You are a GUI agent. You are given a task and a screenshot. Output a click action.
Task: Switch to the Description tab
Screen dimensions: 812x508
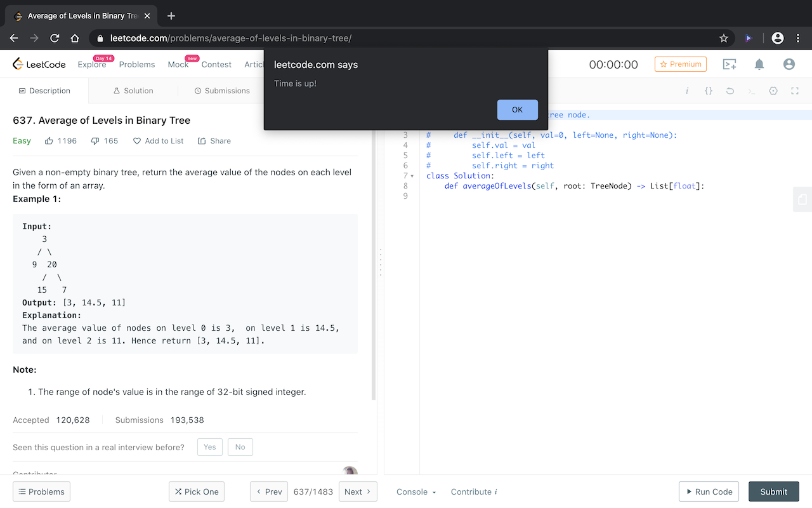coord(44,91)
